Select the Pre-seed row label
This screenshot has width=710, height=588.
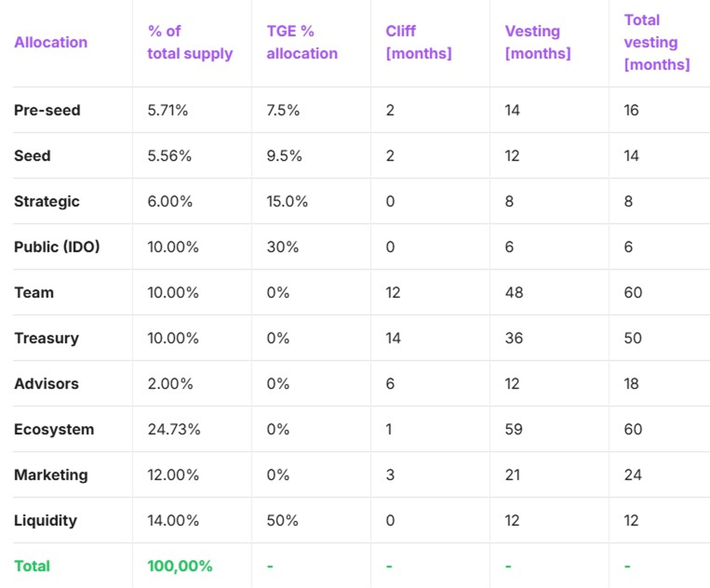point(47,110)
